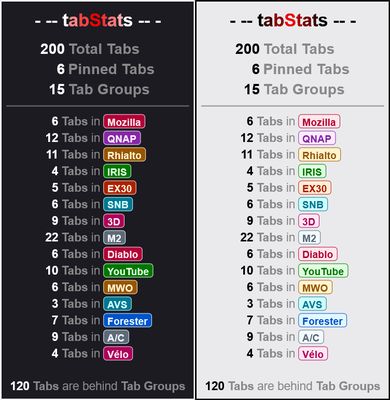Image resolution: width=390 pixels, height=400 pixels.
Task: Open the 3D tab group in dark panel
Action: 114,221
